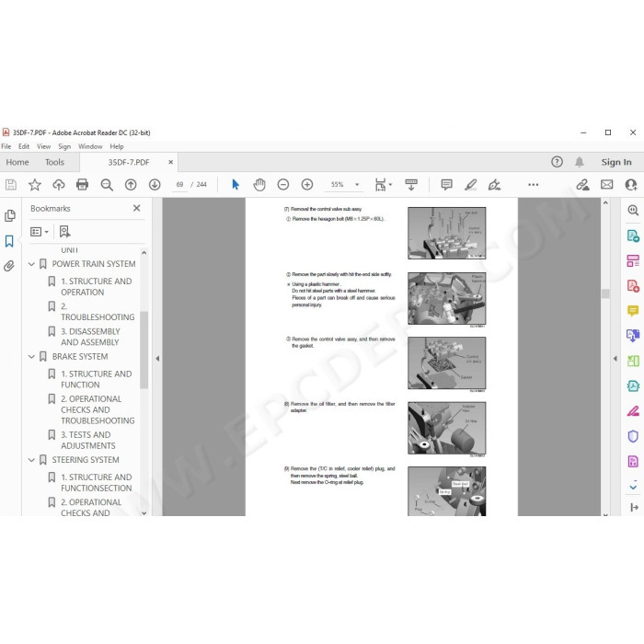
Task: Close the 35DF-7.PDF tab
Action: 170,162
